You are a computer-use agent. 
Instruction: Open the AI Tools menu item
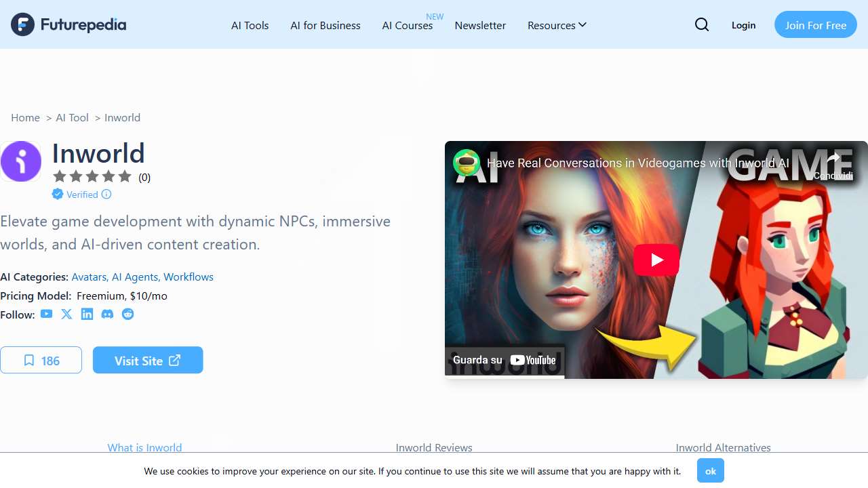click(x=250, y=25)
